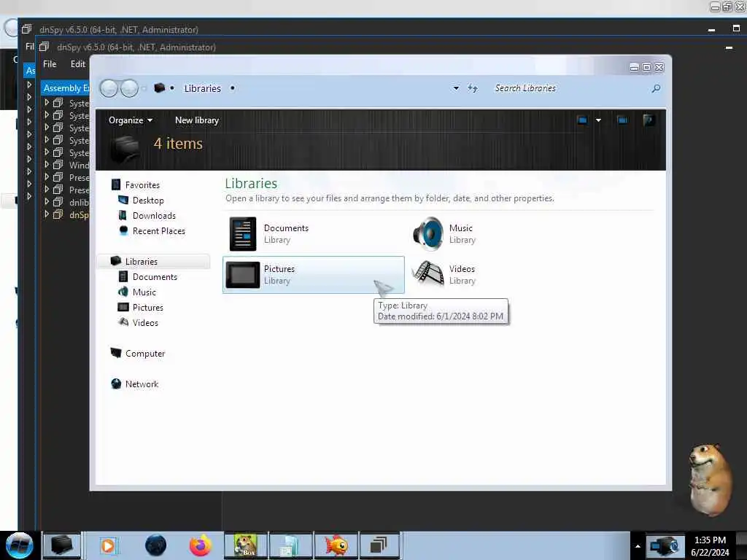The height and width of the screenshot is (560, 747).
Task: Refresh the Libraries address bar
Action: coord(472,88)
